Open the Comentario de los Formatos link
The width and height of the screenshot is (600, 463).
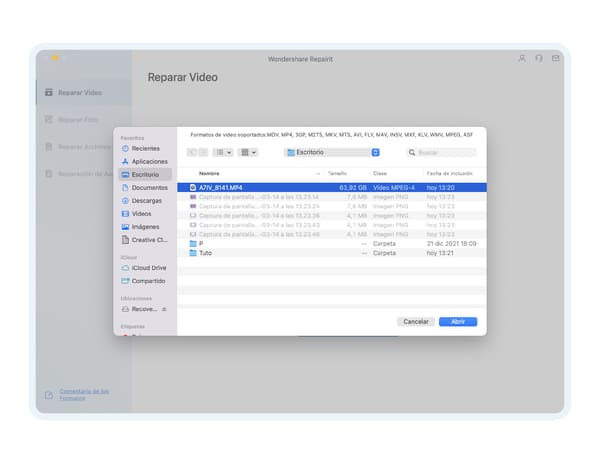pyautogui.click(x=84, y=395)
